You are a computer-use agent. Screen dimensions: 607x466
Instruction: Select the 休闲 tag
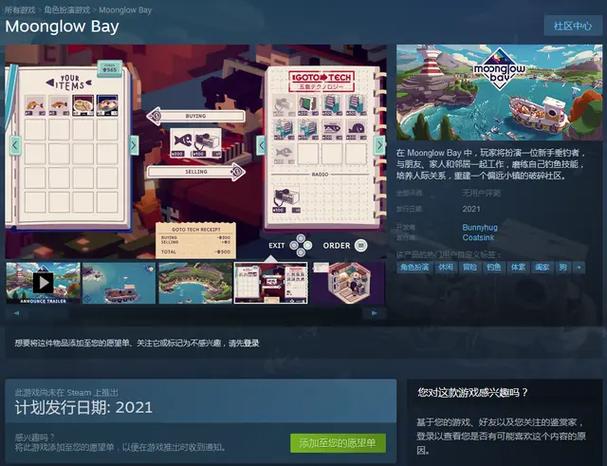click(447, 267)
